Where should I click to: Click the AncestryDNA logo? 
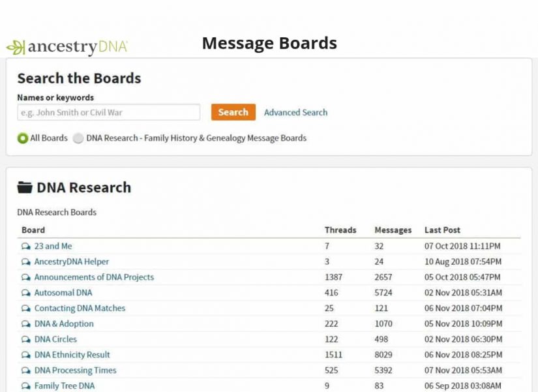coord(67,47)
